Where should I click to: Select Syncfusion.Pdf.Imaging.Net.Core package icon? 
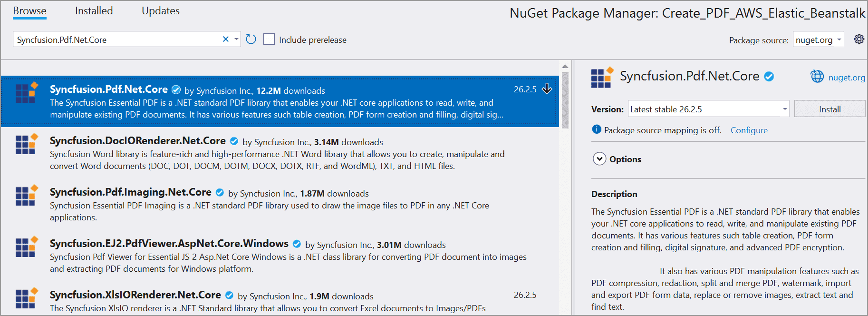click(26, 195)
